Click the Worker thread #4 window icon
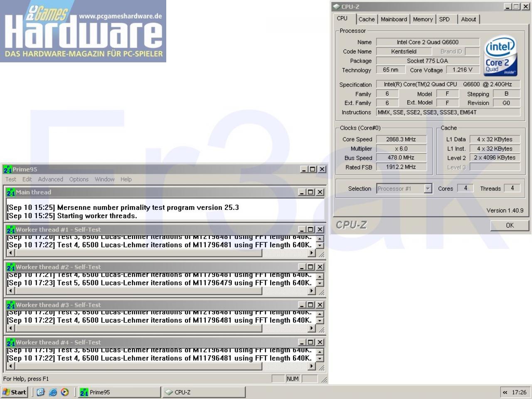 coord(11,342)
